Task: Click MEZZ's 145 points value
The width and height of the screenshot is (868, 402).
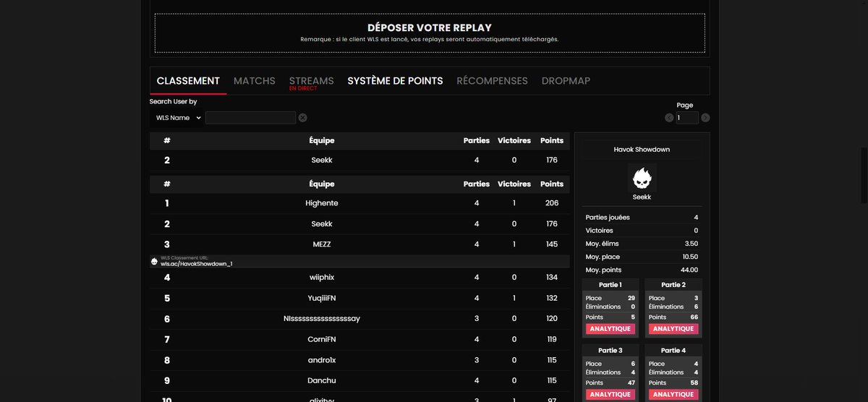Action: point(552,244)
